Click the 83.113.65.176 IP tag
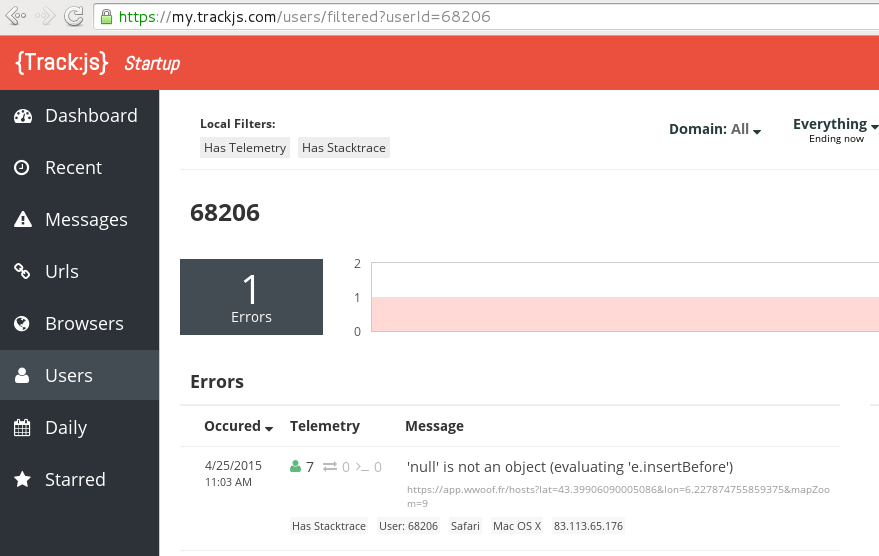 tap(588, 526)
